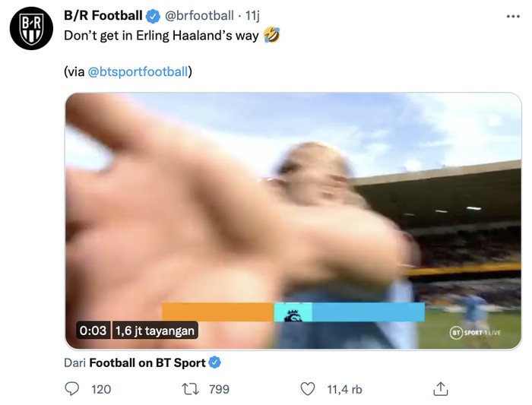Open the @brfootball handle link
The height and width of the screenshot is (405, 532).
click(x=199, y=16)
